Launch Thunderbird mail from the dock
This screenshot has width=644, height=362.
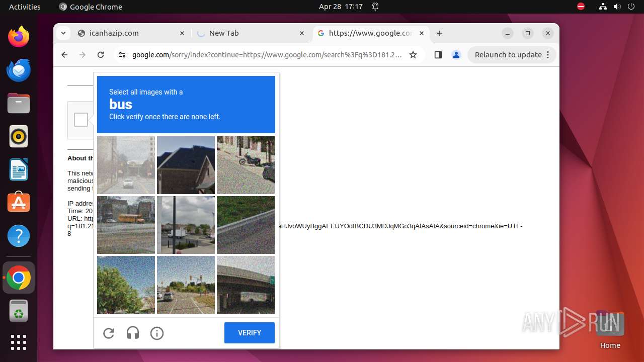click(x=19, y=70)
